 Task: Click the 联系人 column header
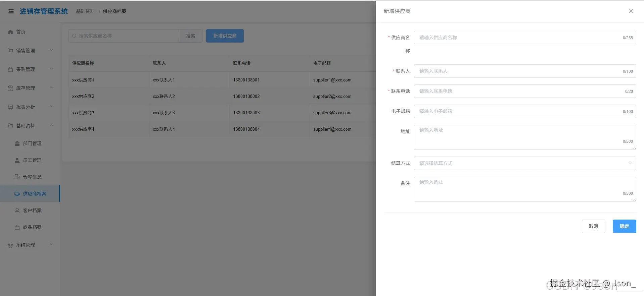point(159,63)
